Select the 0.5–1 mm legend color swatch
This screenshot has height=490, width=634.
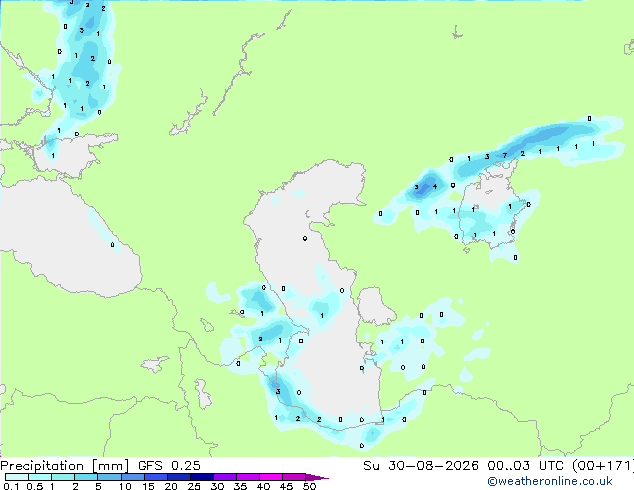click(x=40, y=477)
